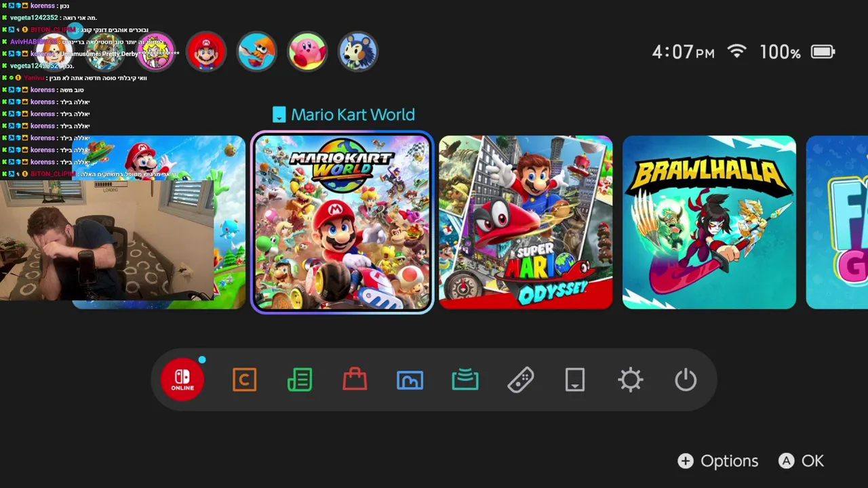The width and height of the screenshot is (868, 488).
Task: Open Nintendo Switch Online
Action: [182, 380]
